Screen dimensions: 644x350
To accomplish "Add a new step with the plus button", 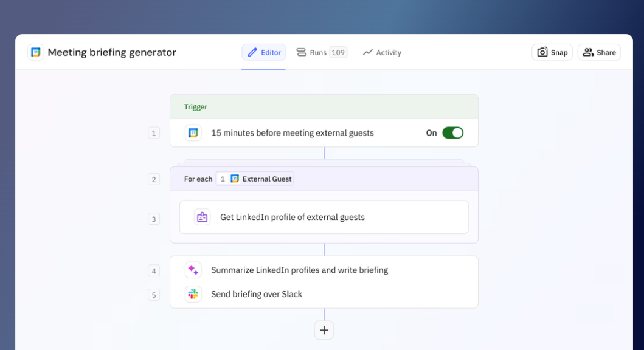I will point(324,330).
